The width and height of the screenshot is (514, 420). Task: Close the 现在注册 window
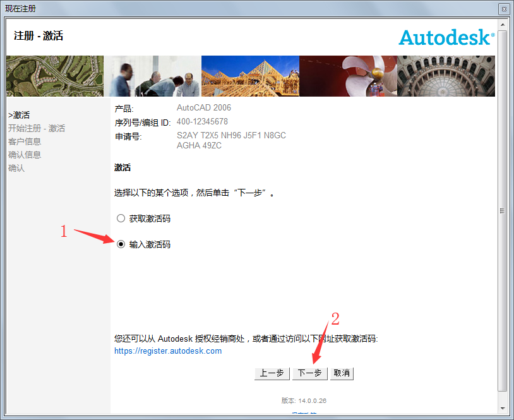pyautogui.click(x=503, y=9)
